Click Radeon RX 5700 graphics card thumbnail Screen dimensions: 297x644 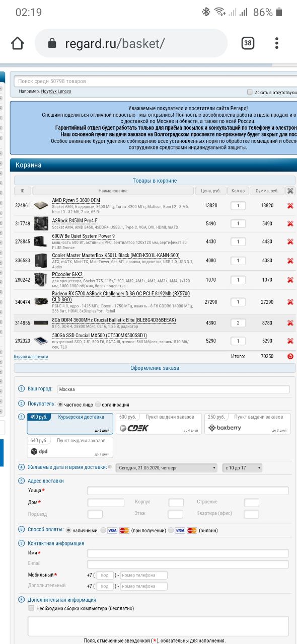[x=42, y=302]
